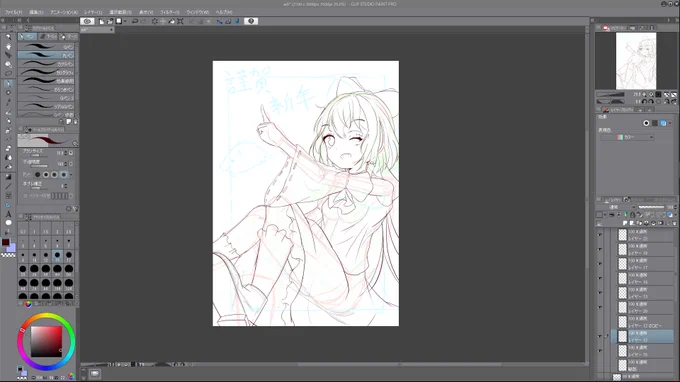Click the Lock layer icon in the Layer panel
Screen dimensions: 680x382
pos(633,215)
